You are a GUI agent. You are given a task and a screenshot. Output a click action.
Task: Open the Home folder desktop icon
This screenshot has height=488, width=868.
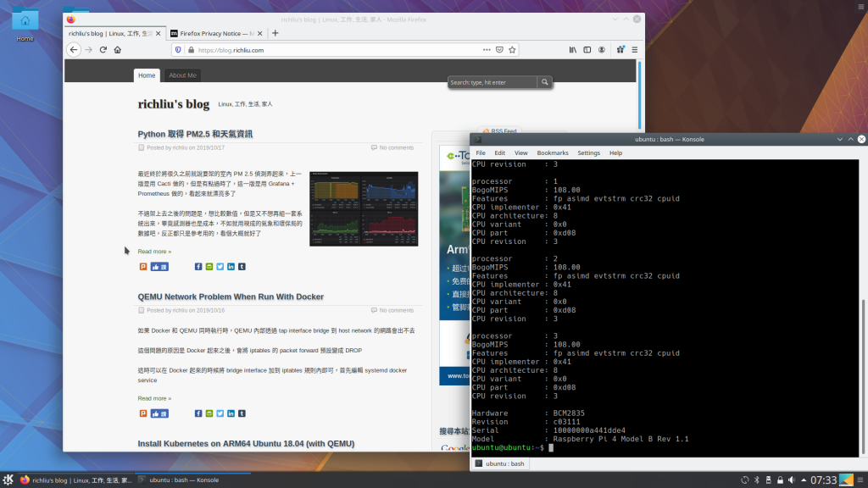tap(25, 25)
